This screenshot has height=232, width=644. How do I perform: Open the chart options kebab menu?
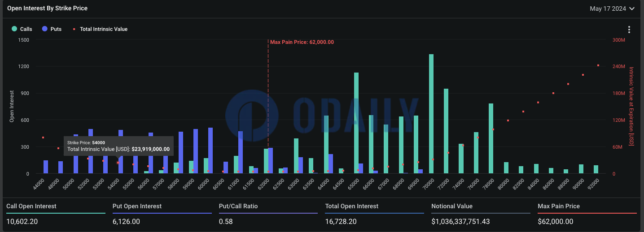pos(629,30)
